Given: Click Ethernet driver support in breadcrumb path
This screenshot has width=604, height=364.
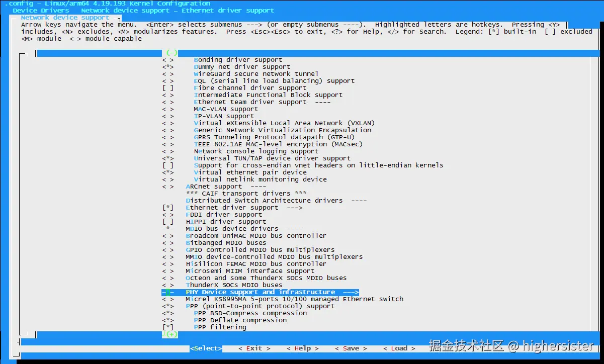Looking at the screenshot, I should [x=228, y=11].
